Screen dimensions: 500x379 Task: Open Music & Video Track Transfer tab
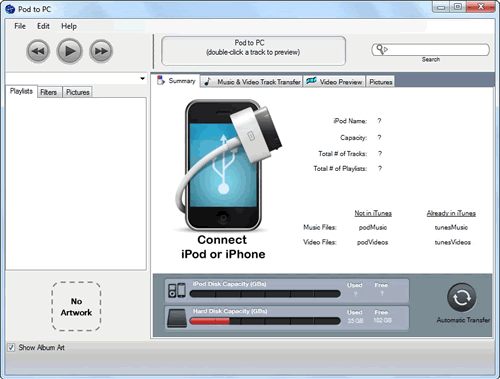pos(252,82)
